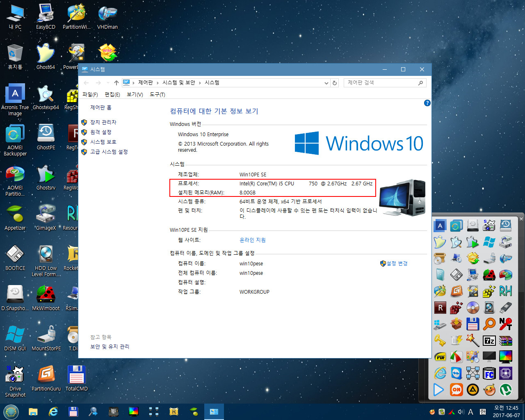Screen dimensions: 525x420
Task: Toggle the 한 IME tray indicator
Action: pos(482,412)
